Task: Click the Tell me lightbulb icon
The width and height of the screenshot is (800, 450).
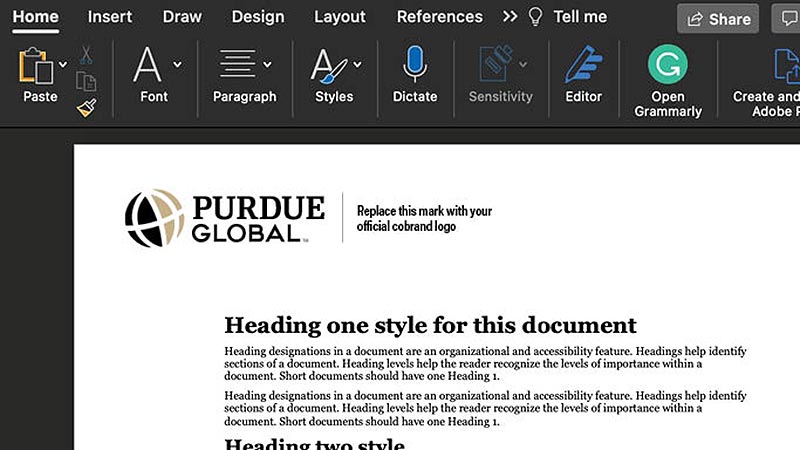Action: (535, 17)
